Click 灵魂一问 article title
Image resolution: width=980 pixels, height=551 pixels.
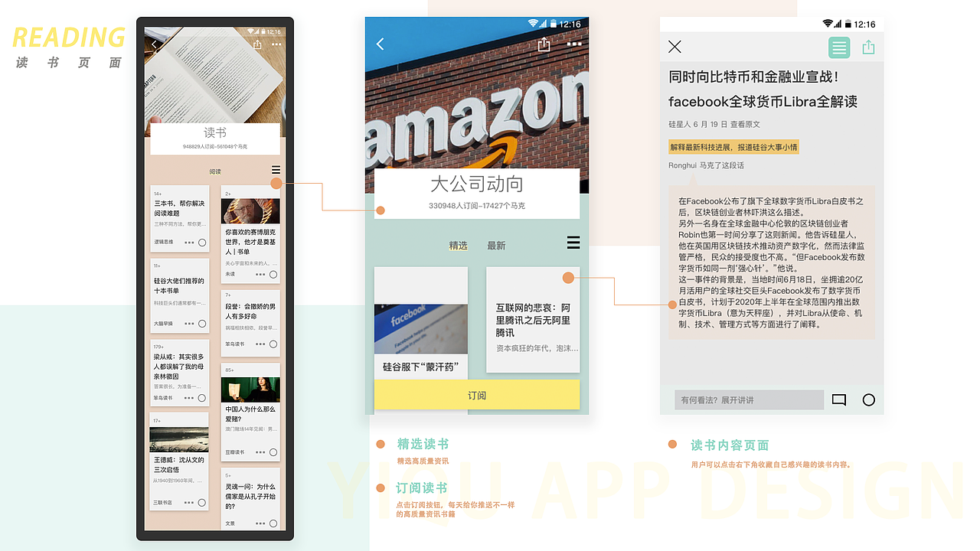[x=250, y=496]
